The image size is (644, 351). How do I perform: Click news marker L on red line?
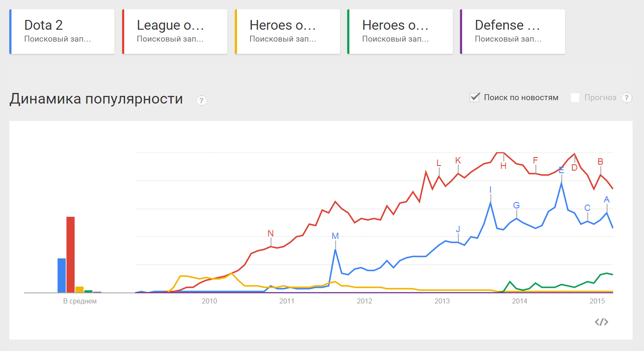coord(439,163)
